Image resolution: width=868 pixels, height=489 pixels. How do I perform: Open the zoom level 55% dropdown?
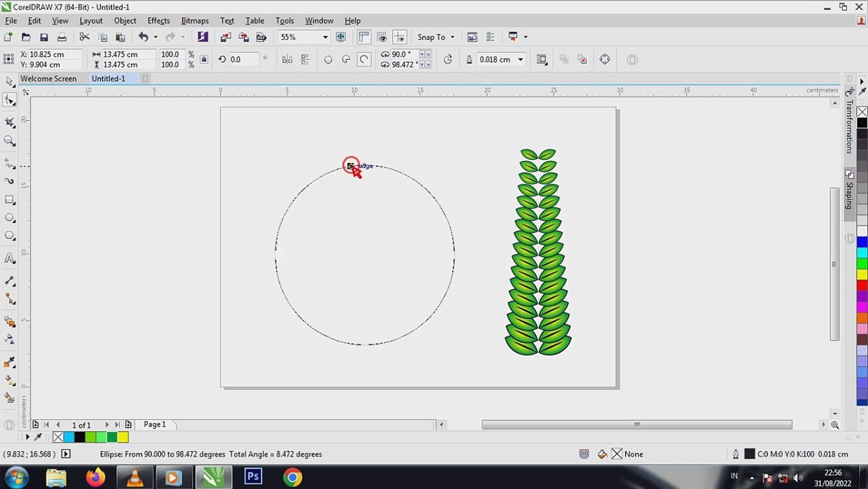point(325,37)
